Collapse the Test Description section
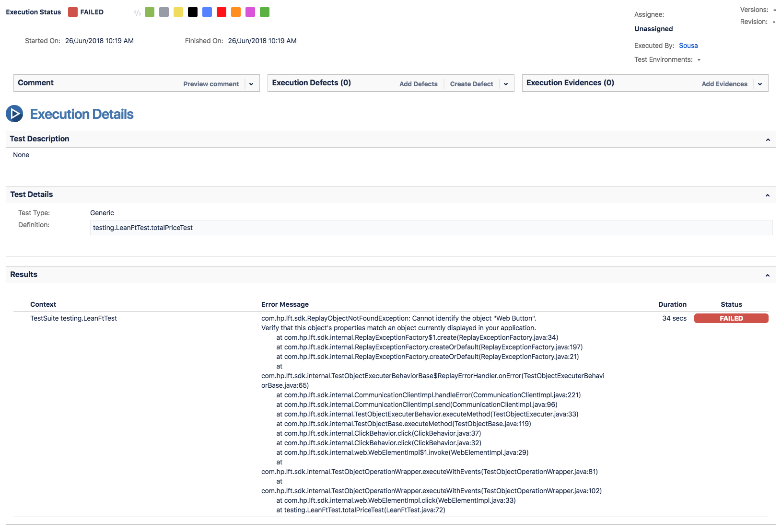Viewport: 782px width, 532px height. [768, 140]
